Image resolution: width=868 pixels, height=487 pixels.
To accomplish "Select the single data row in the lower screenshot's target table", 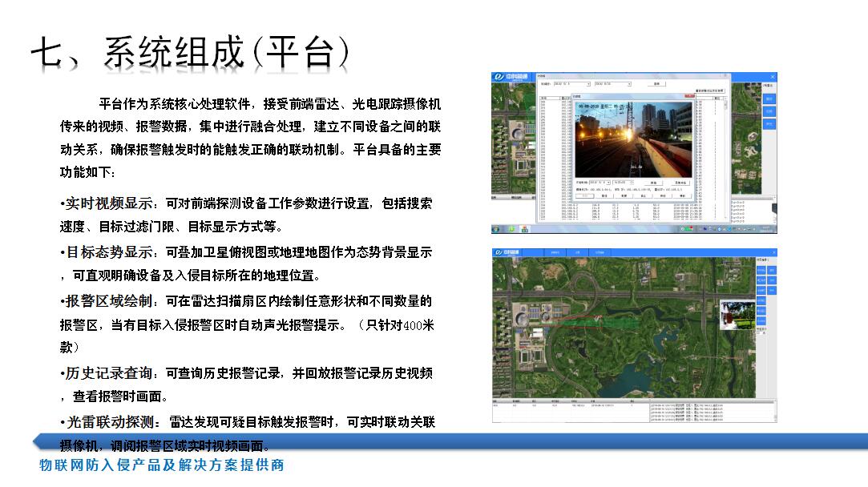I will tap(570, 405).
